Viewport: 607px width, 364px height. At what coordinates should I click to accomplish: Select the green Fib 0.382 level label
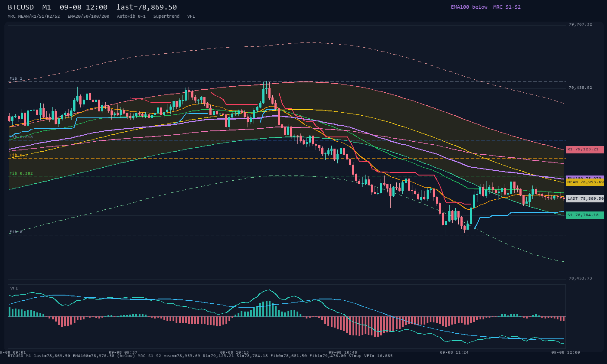point(21,173)
